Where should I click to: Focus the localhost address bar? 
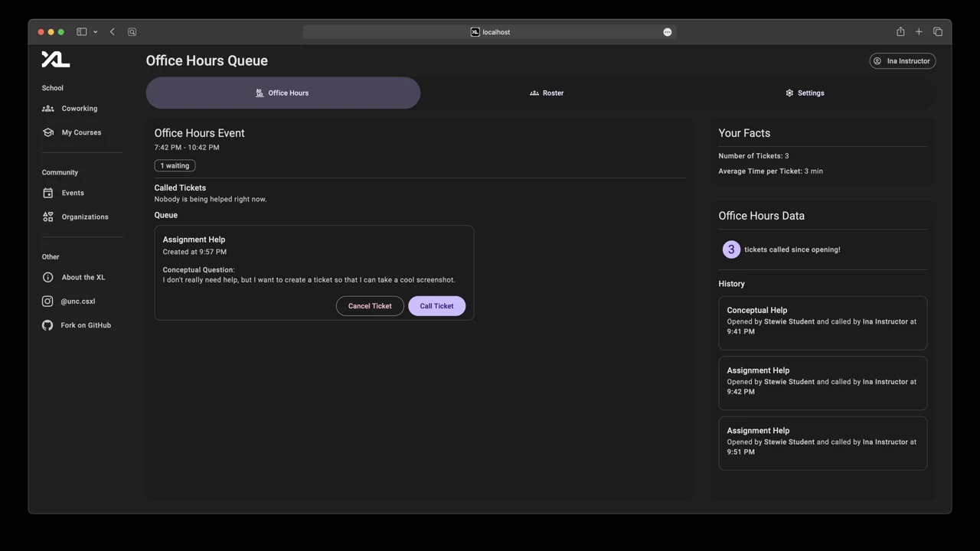click(x=490, y=32)
